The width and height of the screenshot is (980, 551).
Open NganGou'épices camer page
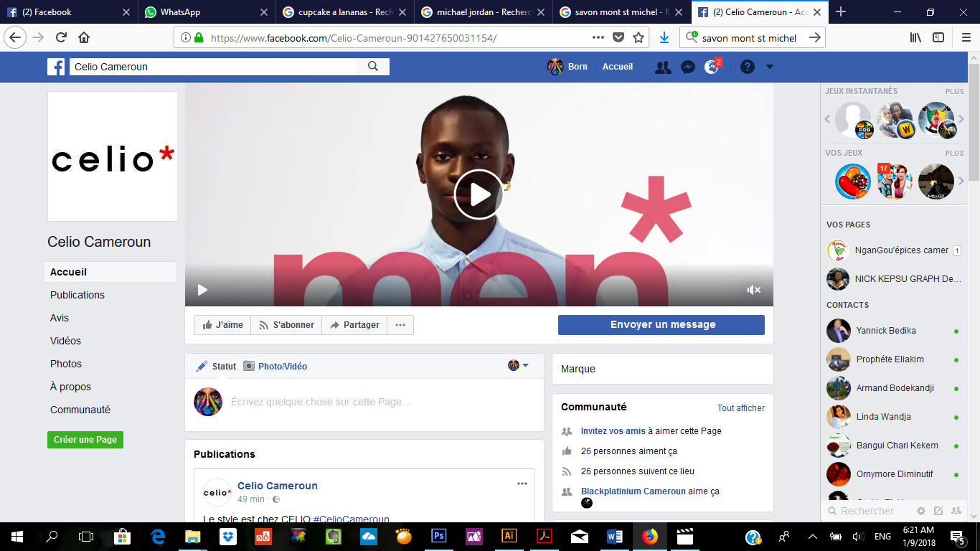click(895, 250)
